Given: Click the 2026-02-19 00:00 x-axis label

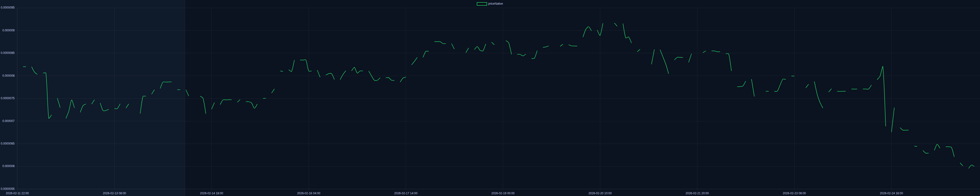Looking at the screenshot, I should [x=502, y=193].
